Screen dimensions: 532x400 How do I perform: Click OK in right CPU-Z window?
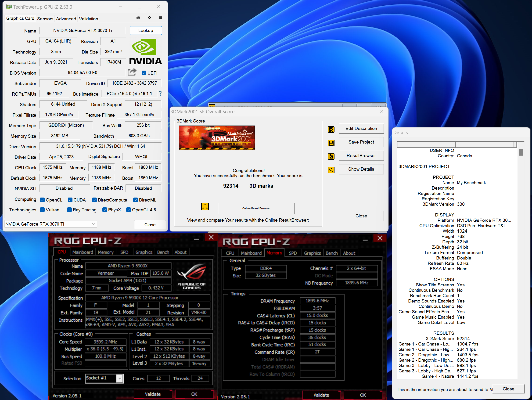click(363, 395)
